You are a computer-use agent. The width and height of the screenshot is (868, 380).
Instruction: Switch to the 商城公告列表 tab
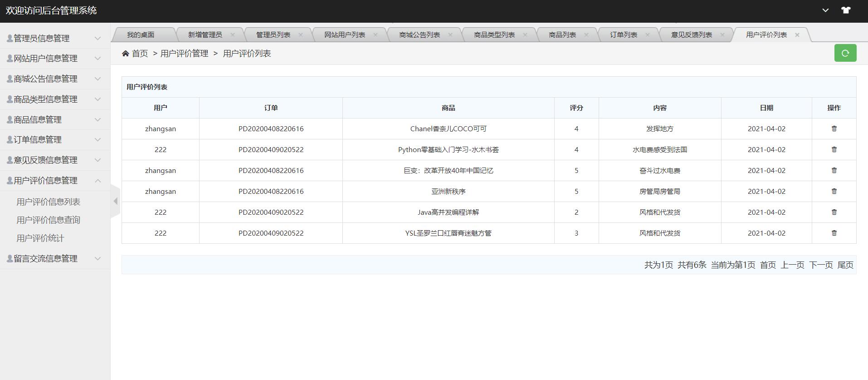click(419, 35)
